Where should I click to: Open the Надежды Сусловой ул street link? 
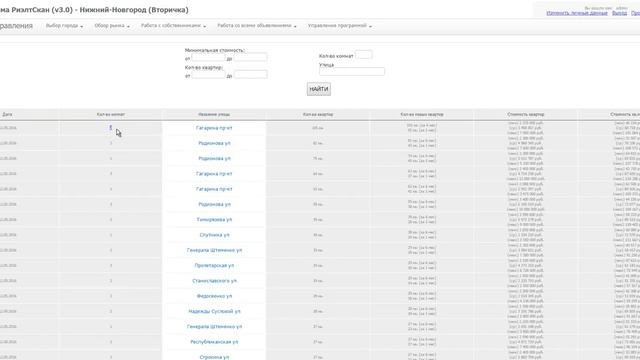[214, 311]
